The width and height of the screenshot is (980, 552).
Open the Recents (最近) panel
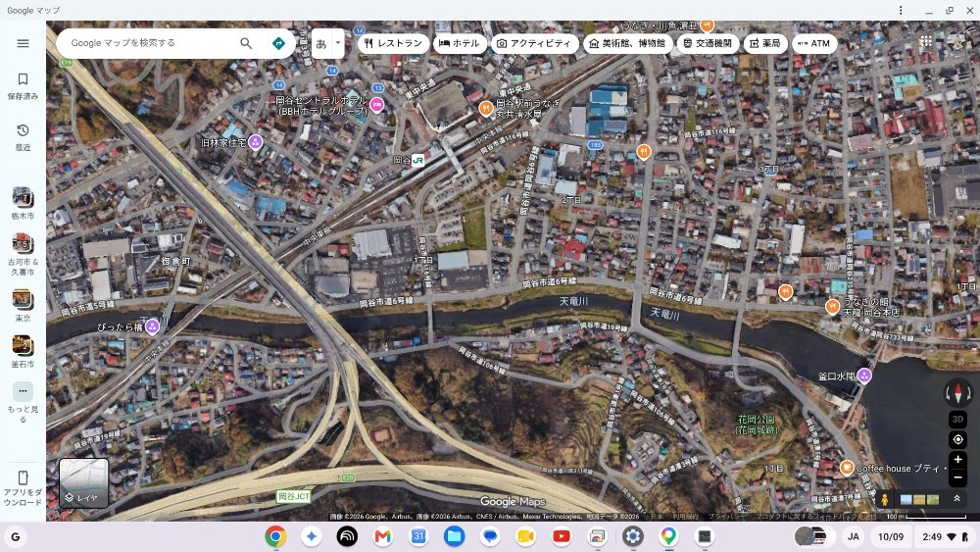23,137
